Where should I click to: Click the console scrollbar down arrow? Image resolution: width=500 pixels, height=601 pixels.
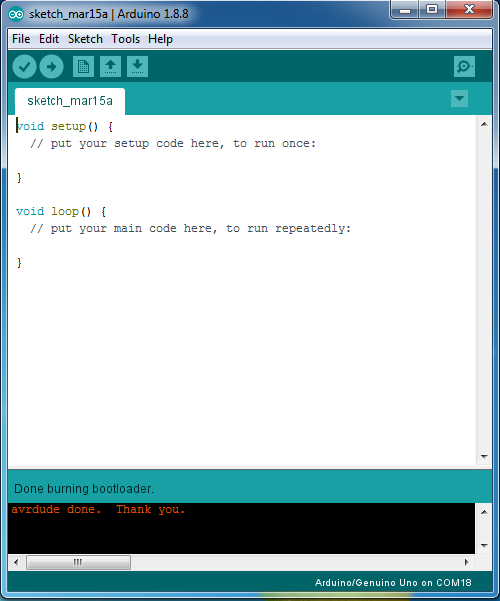484,545
